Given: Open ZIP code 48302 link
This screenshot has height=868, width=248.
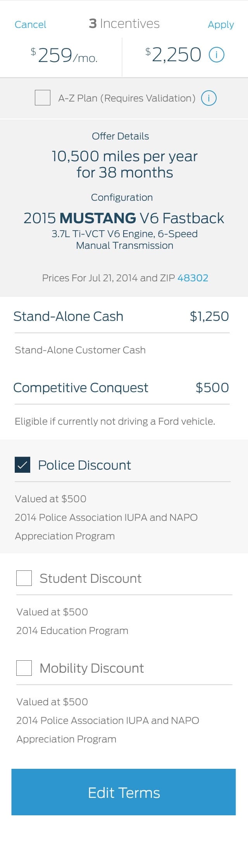Looking at the screenshot, I should coord(193,278).
